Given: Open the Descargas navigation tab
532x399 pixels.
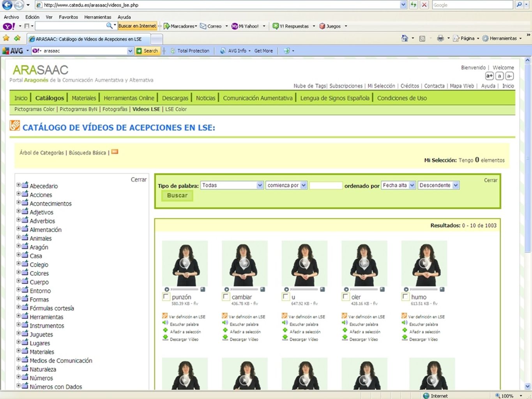Looking at the screenshot, I should point(175,98).
